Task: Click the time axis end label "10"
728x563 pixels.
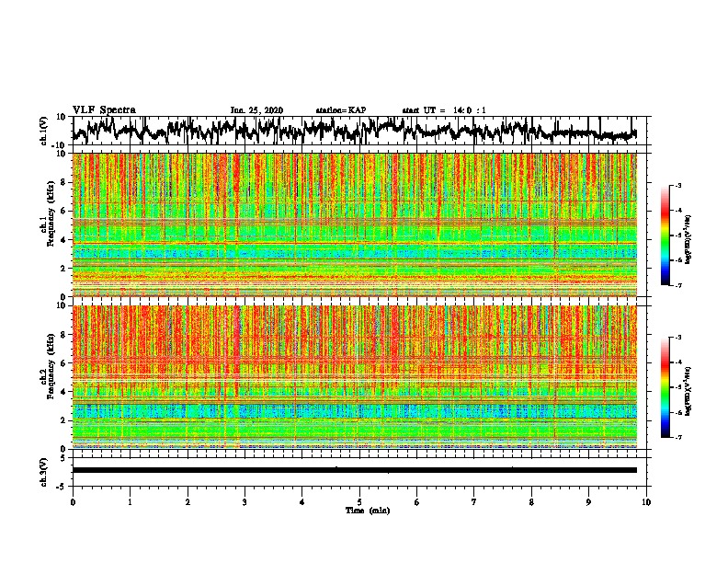Action: tap(646, 502)
